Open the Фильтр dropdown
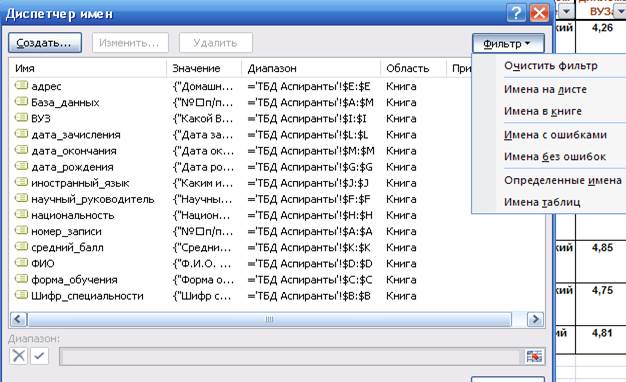The height and width of the screenshot is (382, 626). point(508,44)
